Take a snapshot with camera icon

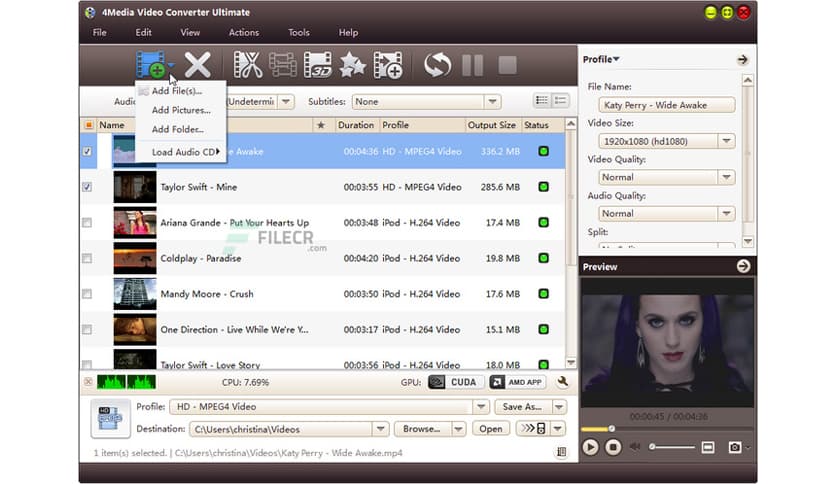click(734, 447)
